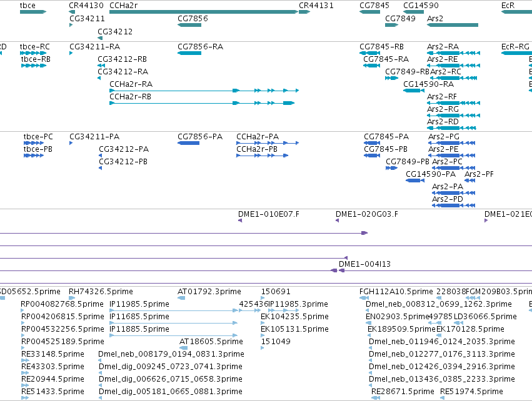Click the CCHa2r gene span bar
The width and height of the screenshot is (532, 401).
[204, 12]
